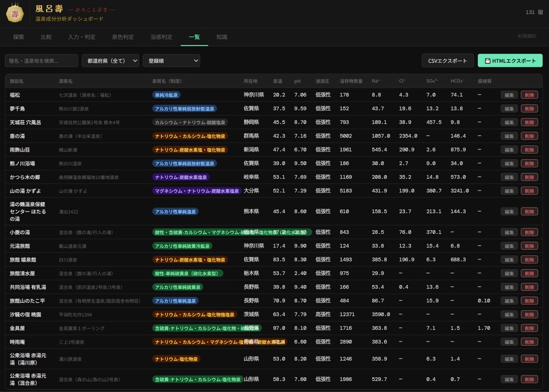Delete the 旅館山のたこ平 row
The image size is (549, 392).
tap(529, 301)
